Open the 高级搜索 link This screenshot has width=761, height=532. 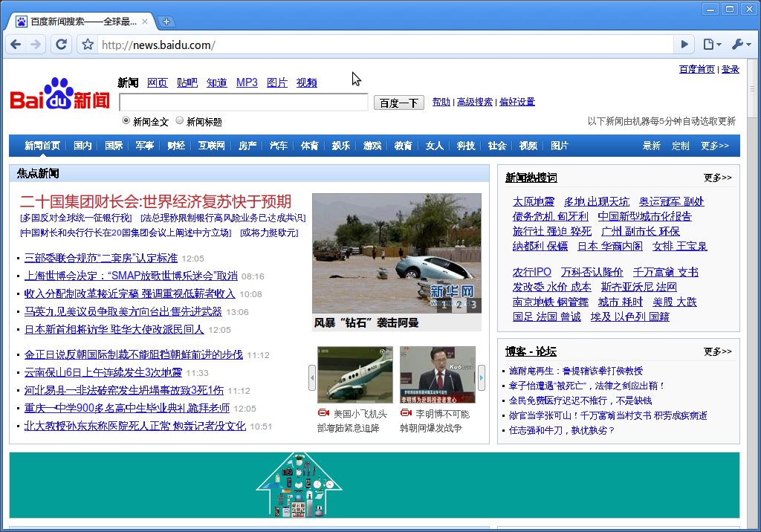click(x=475, y=102)
